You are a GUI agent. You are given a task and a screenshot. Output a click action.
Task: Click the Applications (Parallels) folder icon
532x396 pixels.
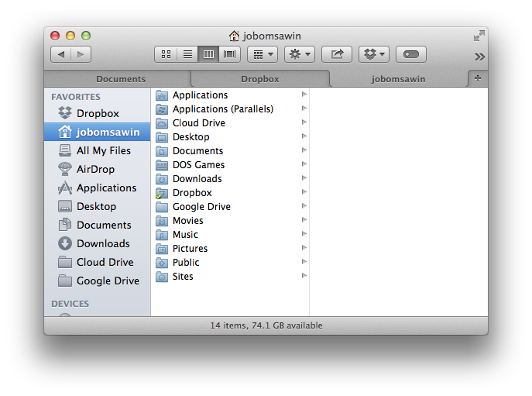(x=162, y=109)
